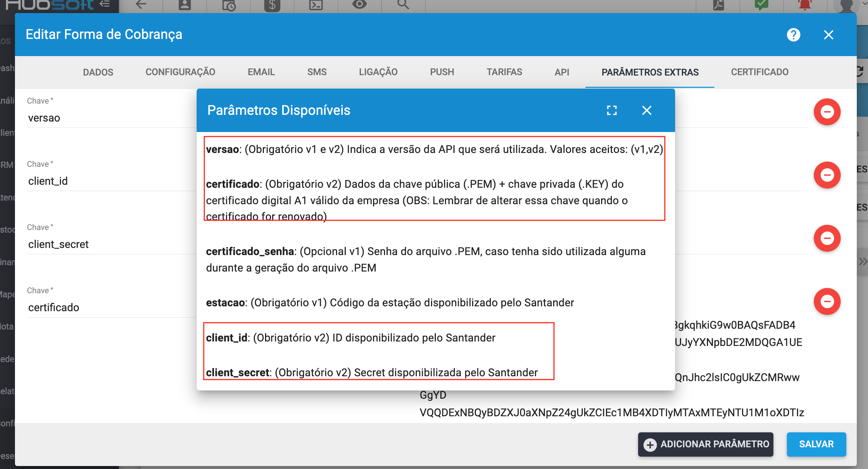Click the eye visibility icon in the toolbar
This screenshot has height=469, width=868.
(359, 4)
